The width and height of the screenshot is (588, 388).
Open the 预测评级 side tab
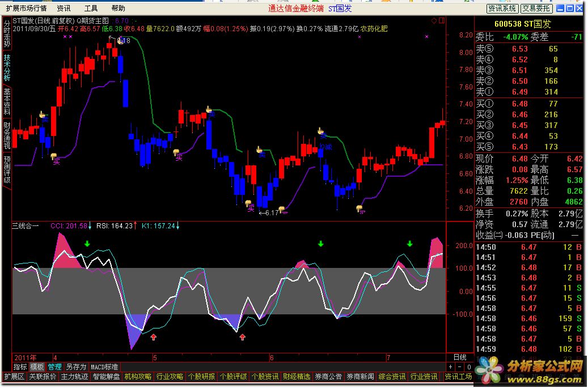tap(7, 169)
